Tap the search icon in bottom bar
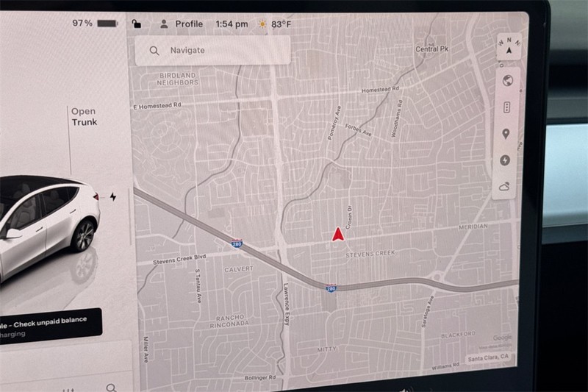This screenshot has width=588, height=392. (x=112, y=387)
